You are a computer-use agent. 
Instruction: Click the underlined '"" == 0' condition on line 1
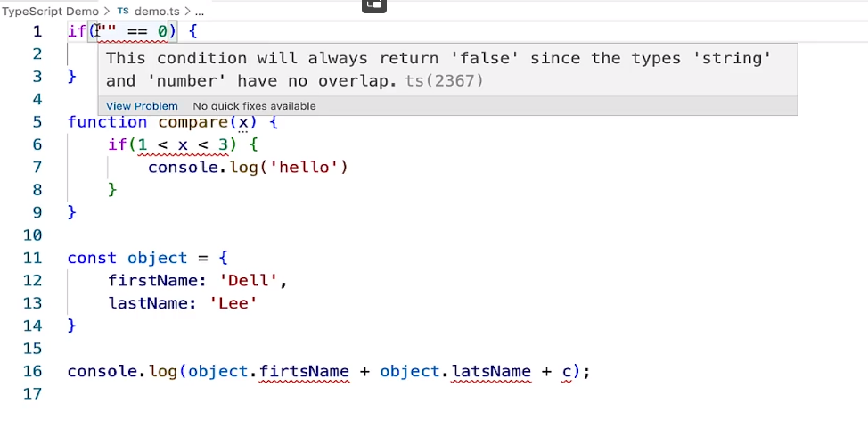132,31
